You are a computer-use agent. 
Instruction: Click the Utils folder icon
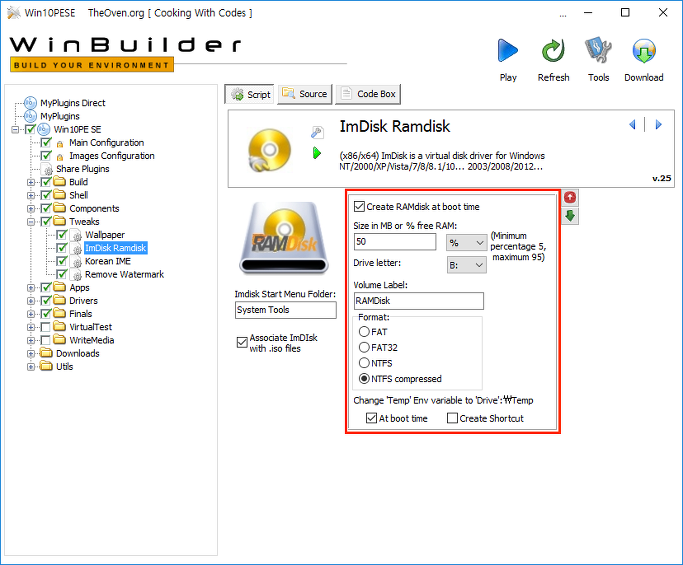(46, 366)
